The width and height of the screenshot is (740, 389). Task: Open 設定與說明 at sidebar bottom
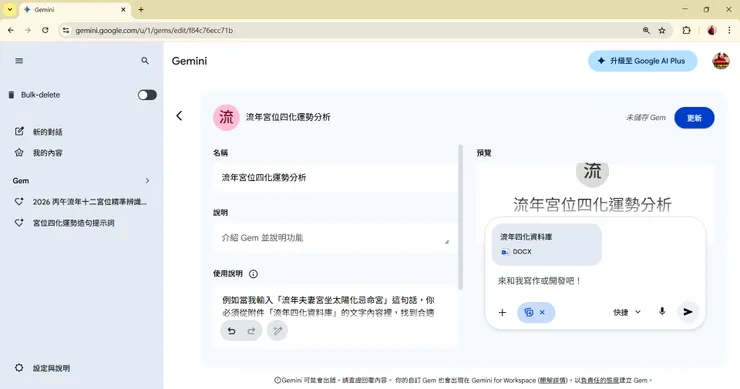click(51, 368)
